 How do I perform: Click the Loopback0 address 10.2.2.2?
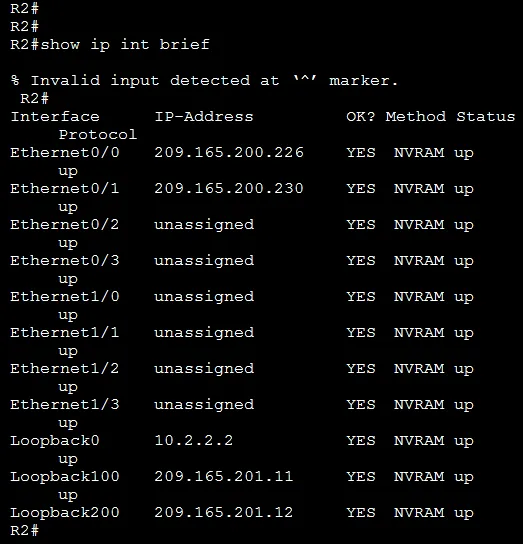point(194,441)
